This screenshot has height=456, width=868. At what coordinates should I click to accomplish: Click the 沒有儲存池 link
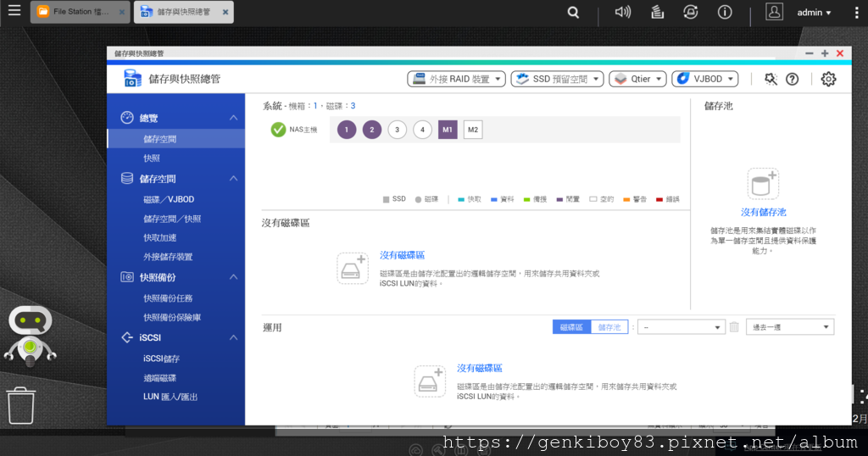click(x=764, y=212)
